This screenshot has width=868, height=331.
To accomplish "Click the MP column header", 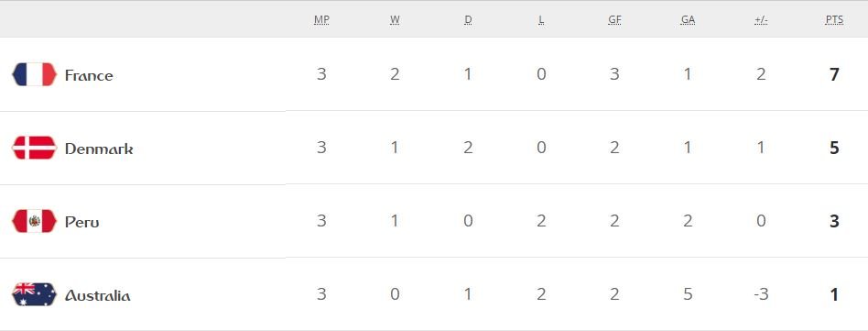I will coord(321,20).
